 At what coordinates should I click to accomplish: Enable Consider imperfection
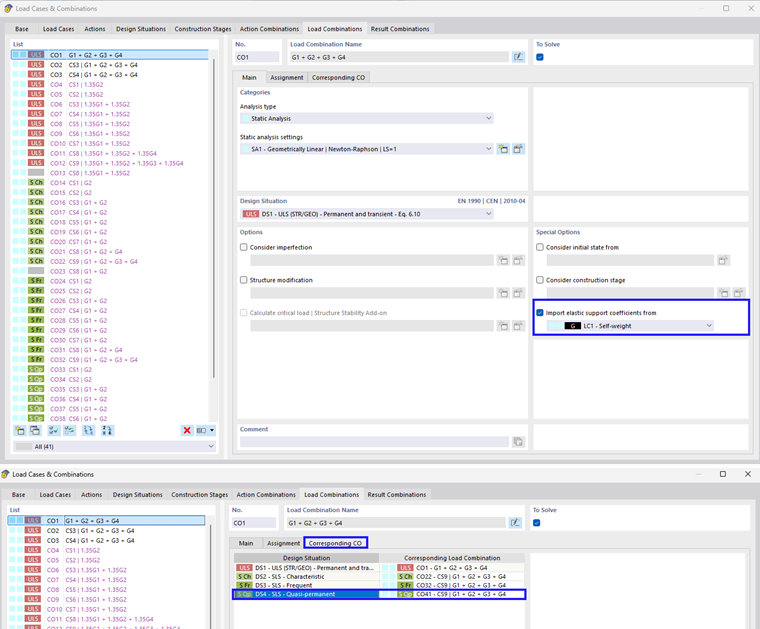(x=244, y=247)
